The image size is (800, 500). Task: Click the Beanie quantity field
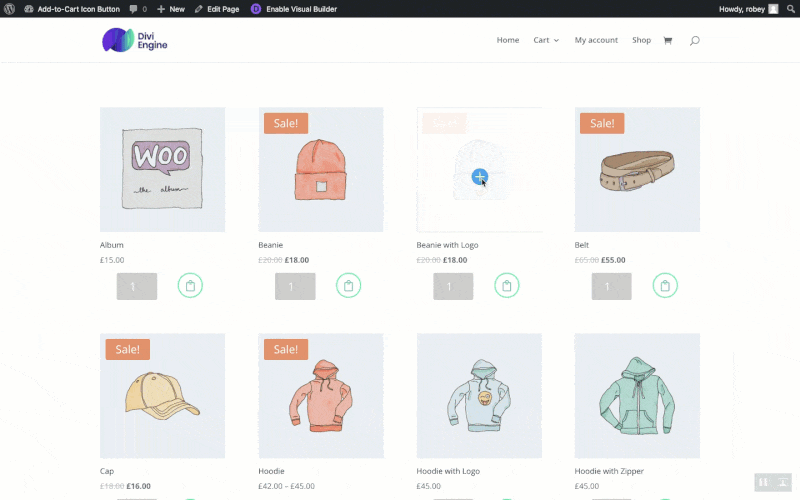tap(295, 286)
